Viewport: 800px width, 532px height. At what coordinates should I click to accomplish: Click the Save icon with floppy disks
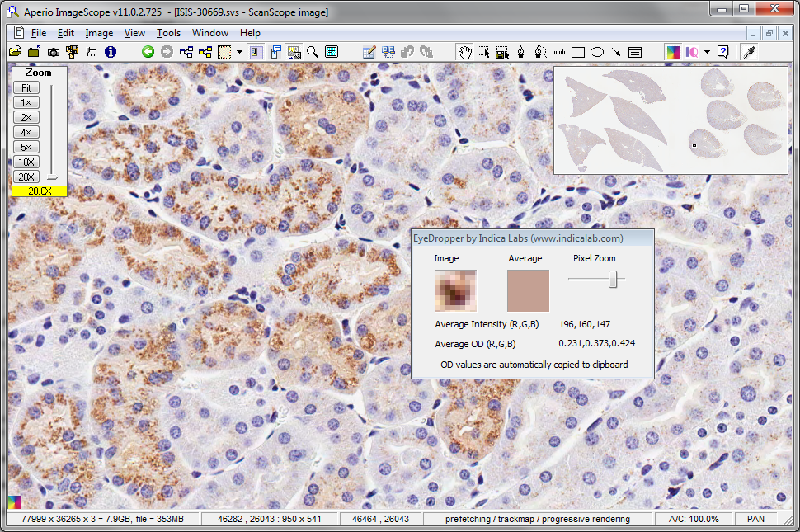[x=72, y=51]
